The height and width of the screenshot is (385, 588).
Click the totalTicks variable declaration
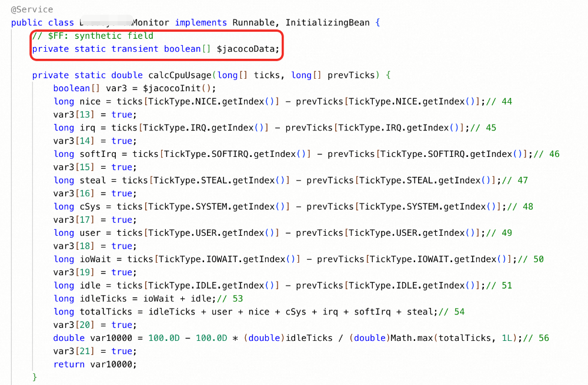[x=259, y=312]
